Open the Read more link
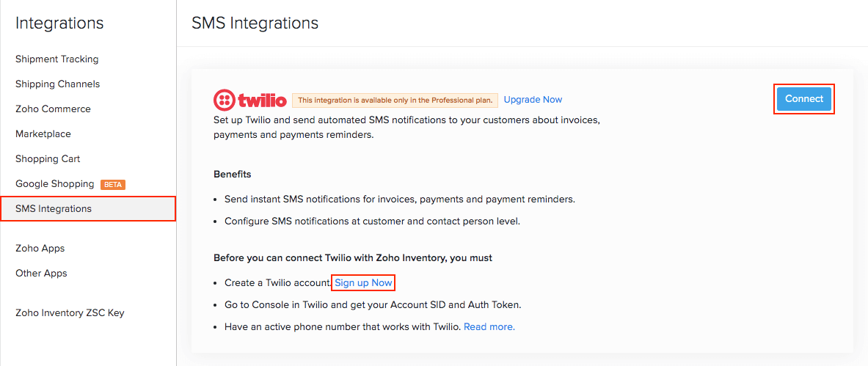Viewport: 868px width, 366px height. 489,327
